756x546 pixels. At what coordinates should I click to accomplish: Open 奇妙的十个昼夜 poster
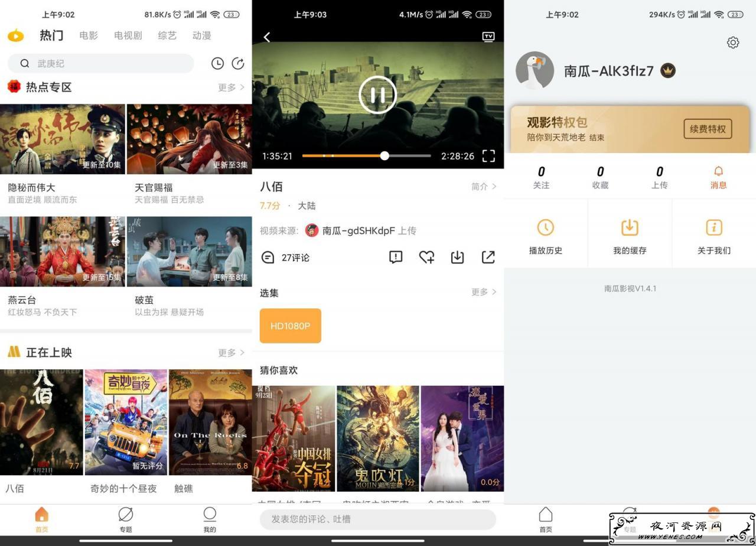click(x=126, y=422)
